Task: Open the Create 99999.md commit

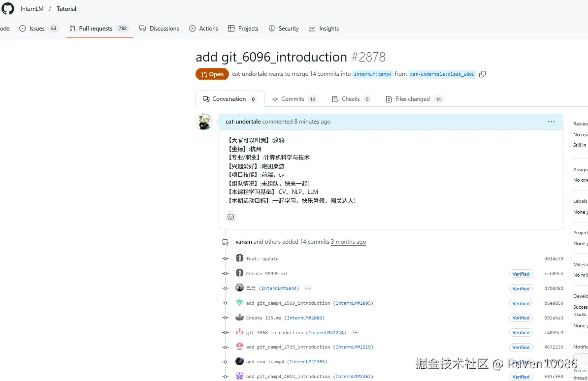Action: [266, 273]
